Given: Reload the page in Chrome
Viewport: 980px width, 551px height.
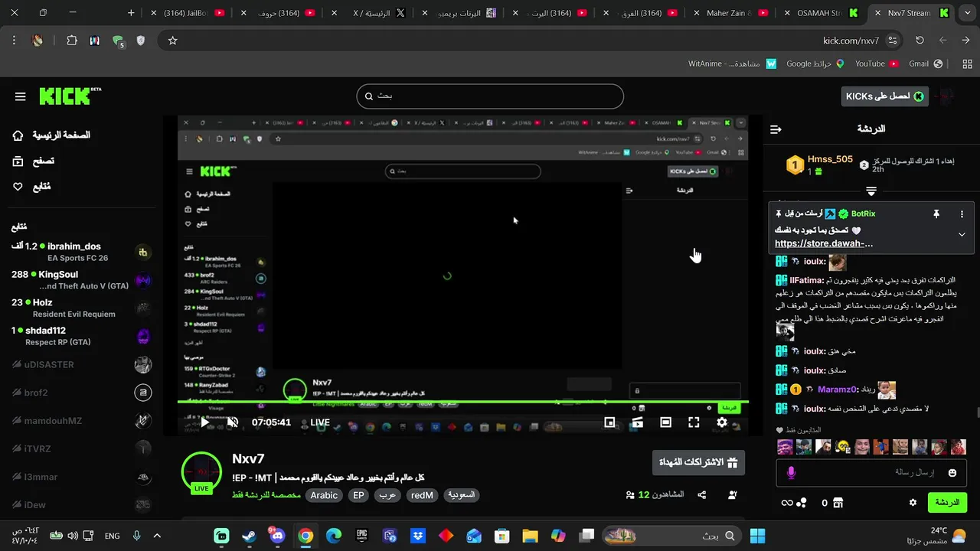Looking at the screenshot, I should [x=920, y=41].
